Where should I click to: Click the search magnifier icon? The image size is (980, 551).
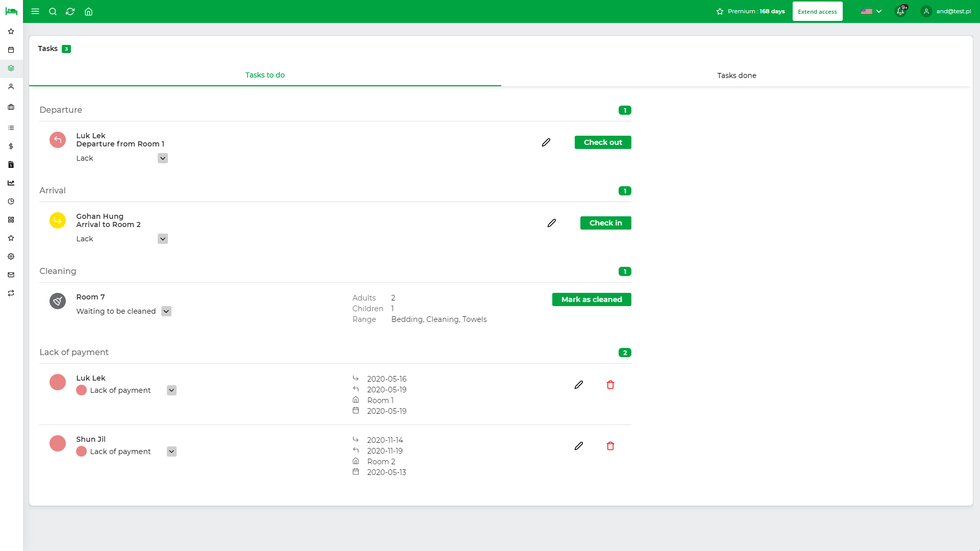(53, 11)
